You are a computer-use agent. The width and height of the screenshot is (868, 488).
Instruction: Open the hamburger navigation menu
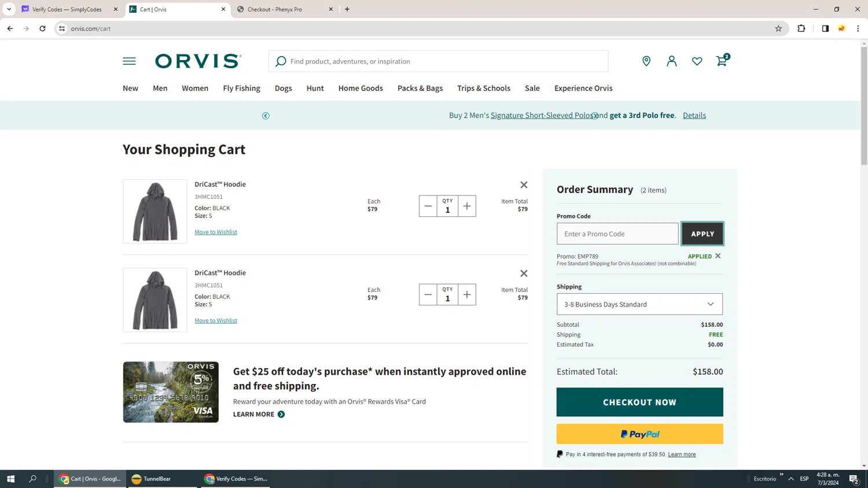point(129,61)
